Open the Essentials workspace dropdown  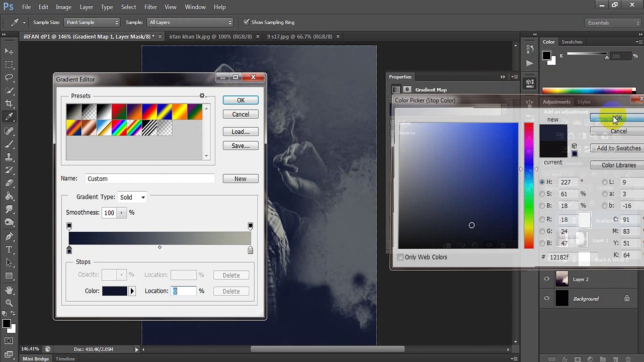613,23
